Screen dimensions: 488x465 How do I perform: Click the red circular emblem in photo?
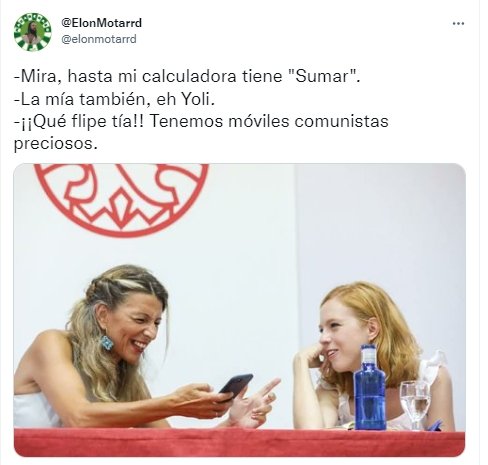[x=122, y=199]
